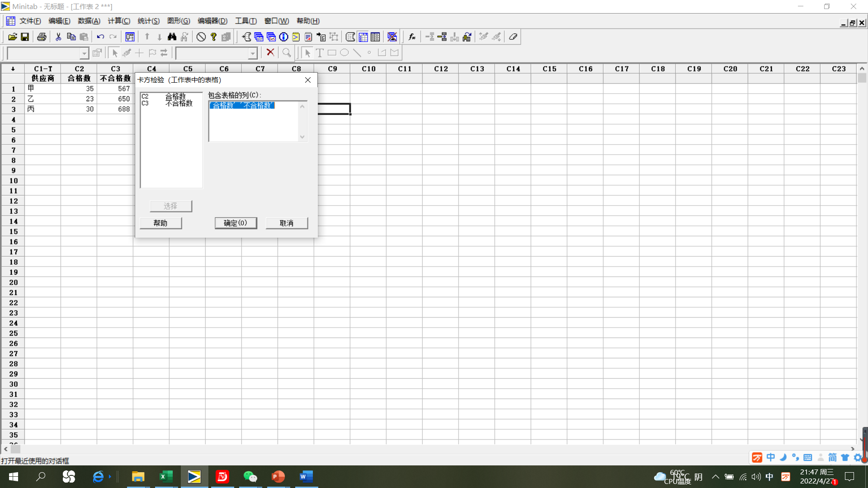Image resolution: width=868 pixels, height=488 pixels.
Task: Click the 确定(O) button
Action: point(236,223)
